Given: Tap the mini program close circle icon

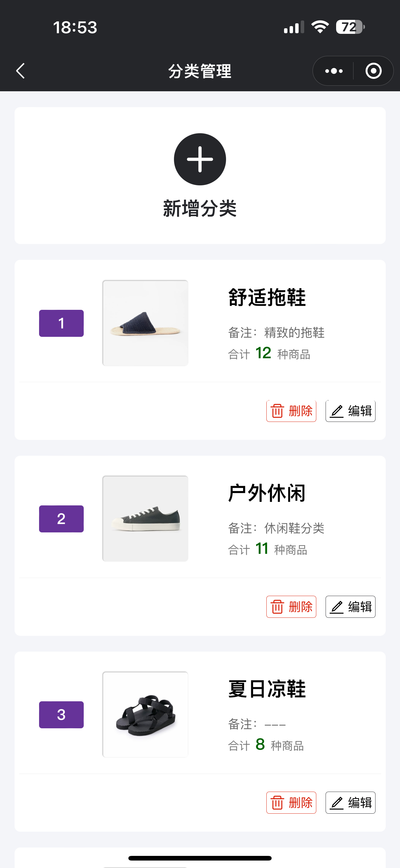Looking at the screenshot, I should click(373, 71).
